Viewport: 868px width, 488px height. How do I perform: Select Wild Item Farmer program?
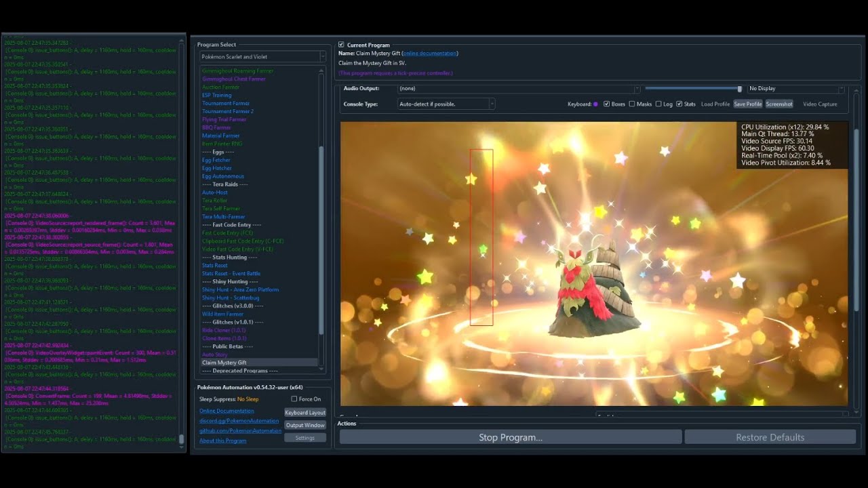click(222, 315)
